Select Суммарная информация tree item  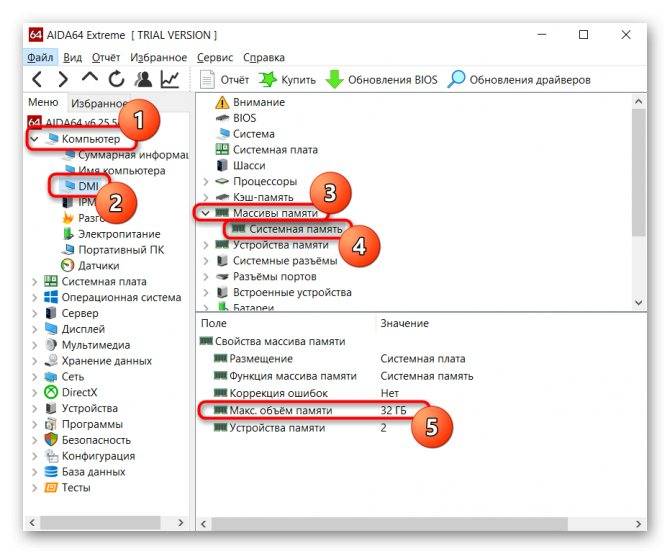[126, 155]
